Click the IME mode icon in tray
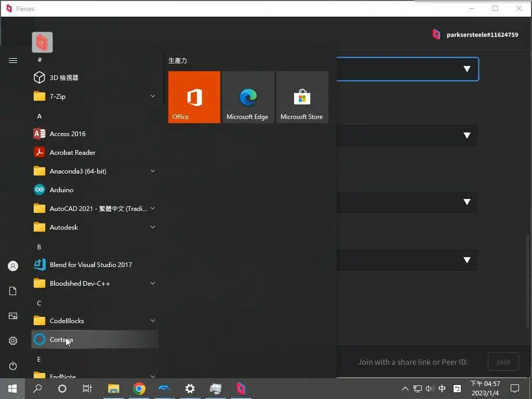 pyautogui.click(x=457, y=389)
